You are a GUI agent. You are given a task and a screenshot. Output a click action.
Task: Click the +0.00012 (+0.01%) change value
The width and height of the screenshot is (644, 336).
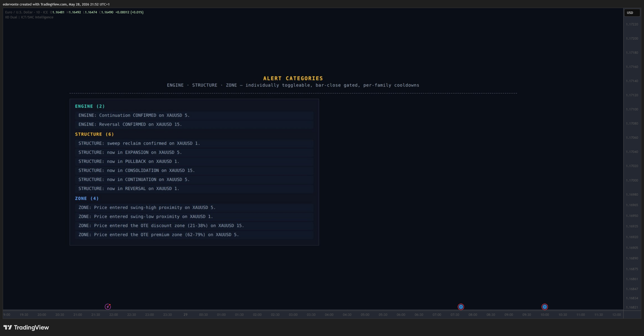click(x=129, y=12)
